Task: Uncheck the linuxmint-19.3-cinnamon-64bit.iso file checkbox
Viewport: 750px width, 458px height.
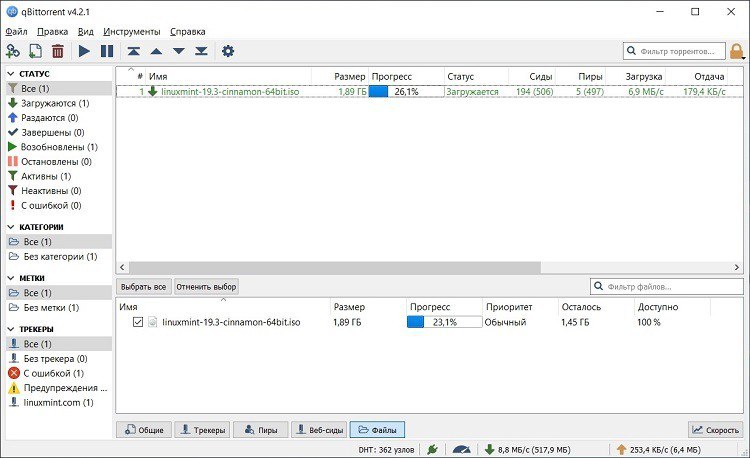Action: (x=138, y=322)
